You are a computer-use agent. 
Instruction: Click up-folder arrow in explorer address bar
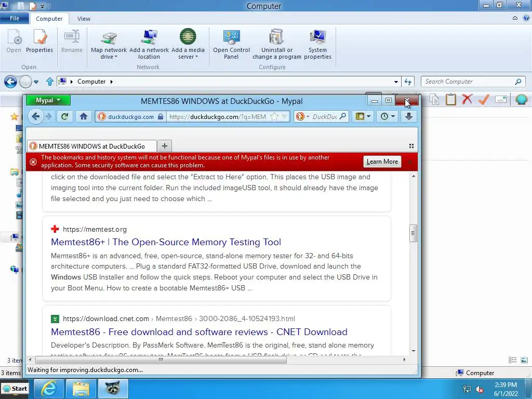tap(50, 82)
